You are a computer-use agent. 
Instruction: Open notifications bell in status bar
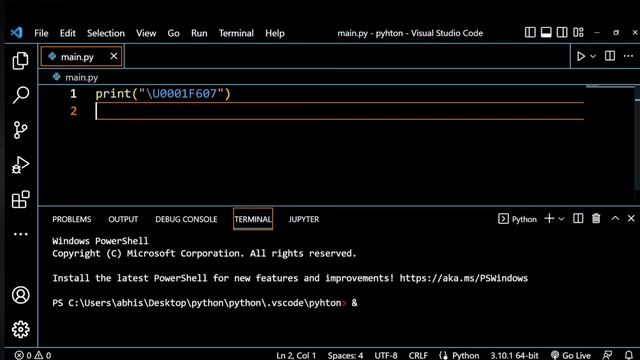[x=629, y=355]
